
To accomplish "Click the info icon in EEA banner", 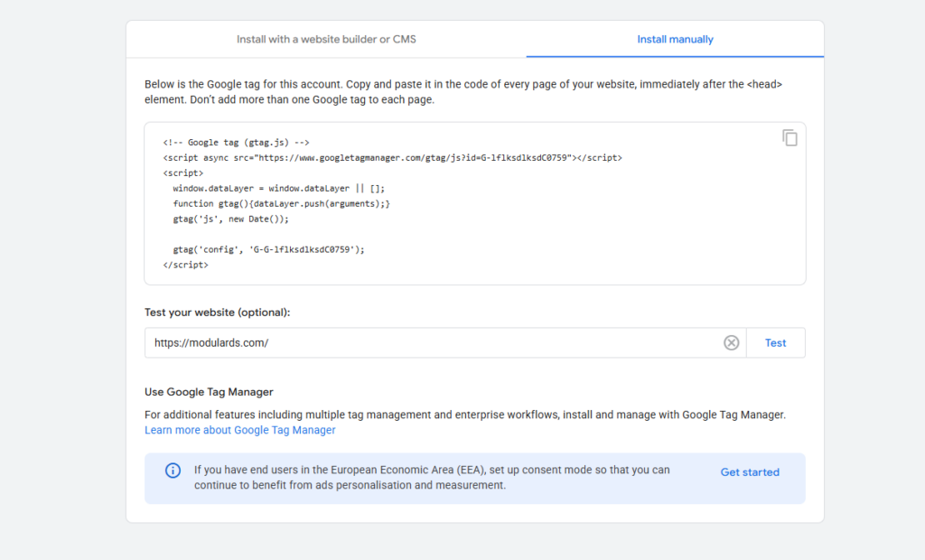I will click(173, 471).
